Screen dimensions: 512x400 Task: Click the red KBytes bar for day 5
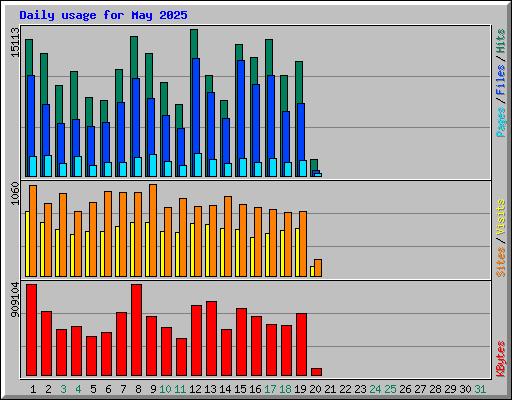[92, 356]
